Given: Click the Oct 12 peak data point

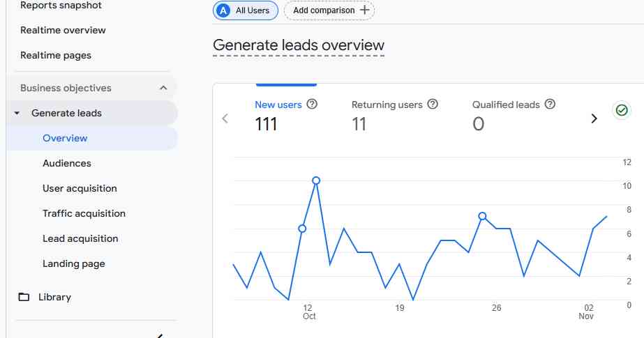Looking at the screenshot, I should click(316, 180).
